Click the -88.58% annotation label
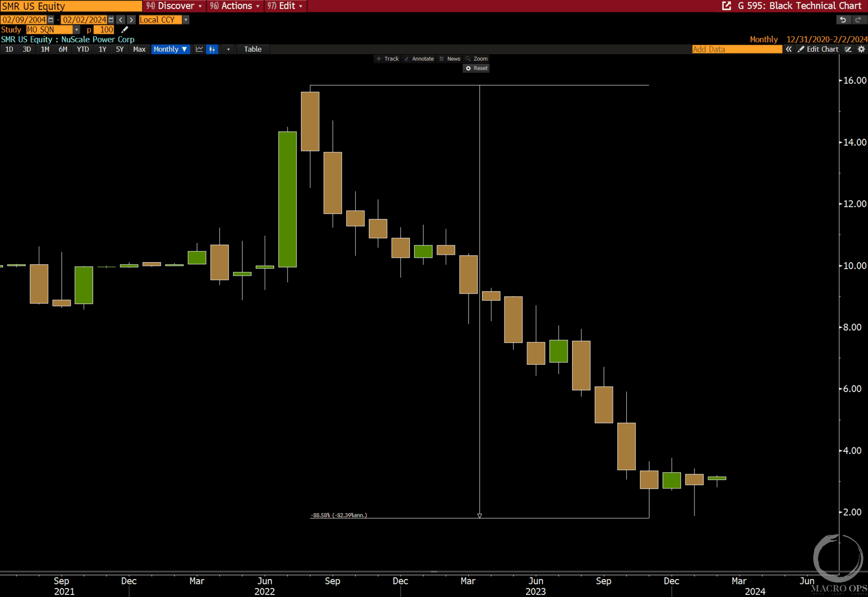The height and width of the screenshot is (597, 868). point(339,515)
